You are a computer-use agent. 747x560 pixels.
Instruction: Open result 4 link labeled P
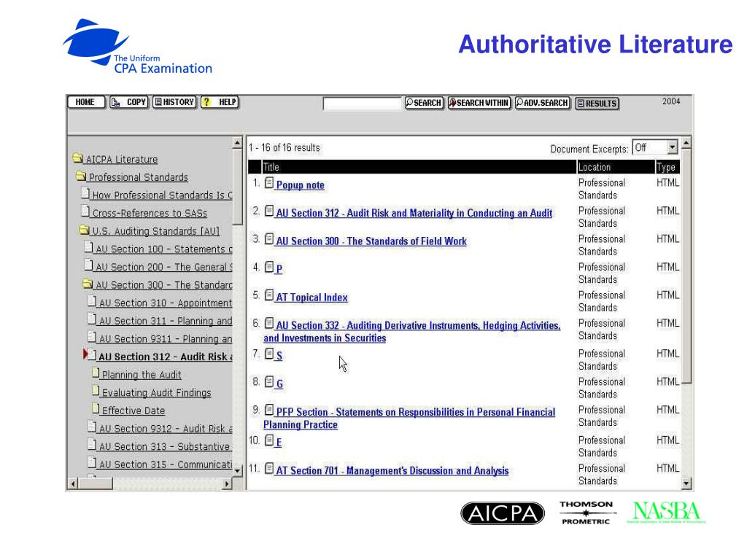click(x=279, y=269)
